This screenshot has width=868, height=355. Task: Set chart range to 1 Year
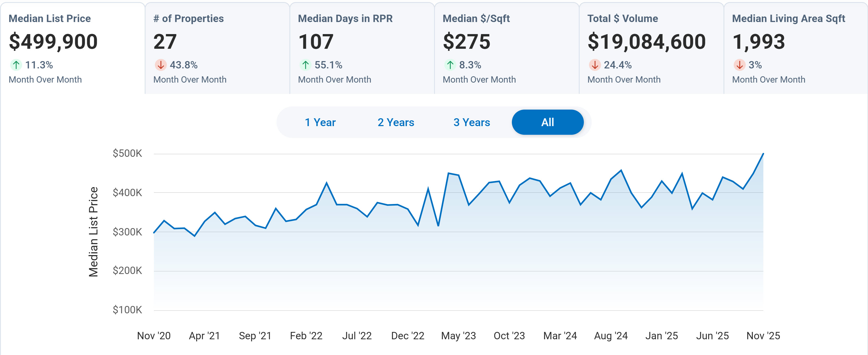point(320,122)
